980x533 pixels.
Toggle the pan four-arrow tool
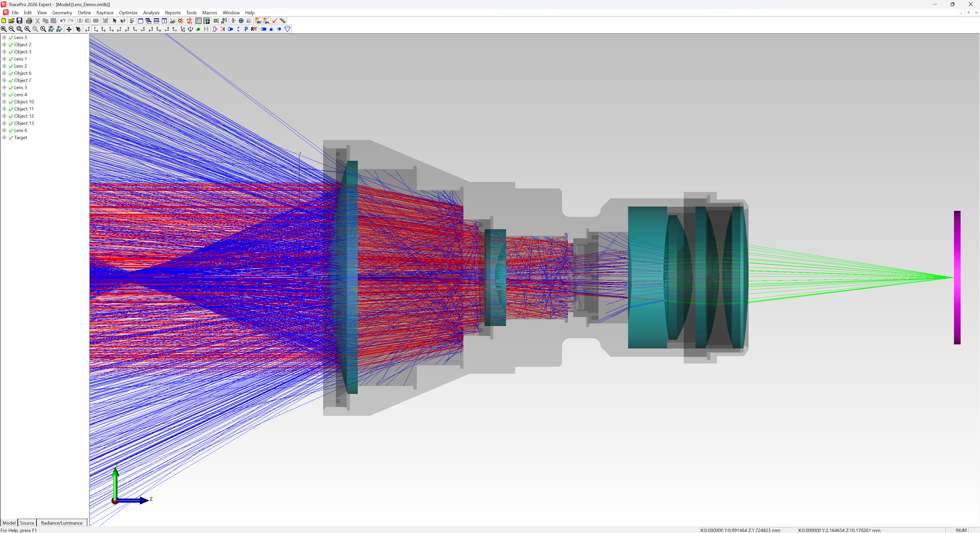pos(69,29)
